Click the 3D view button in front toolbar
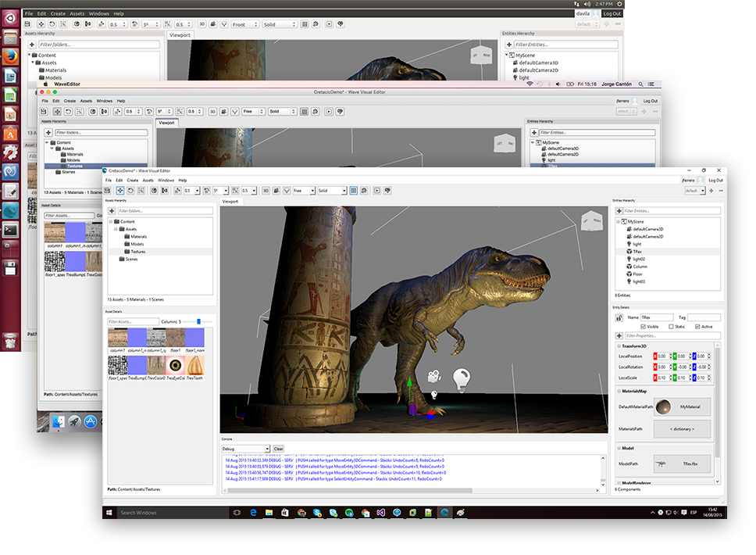The width and height of the screenshot is (756, 555). [x=266, y=191]
